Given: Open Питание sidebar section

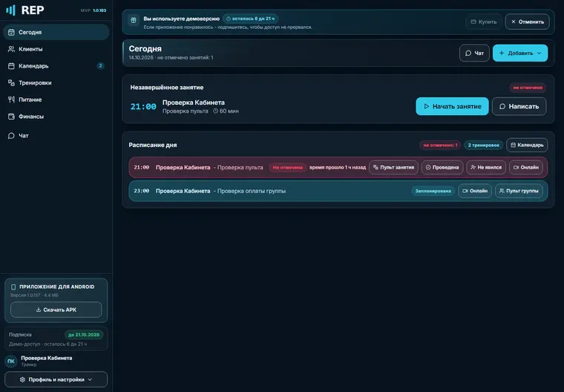Looking at the screenshot, I should coord(56,99).
